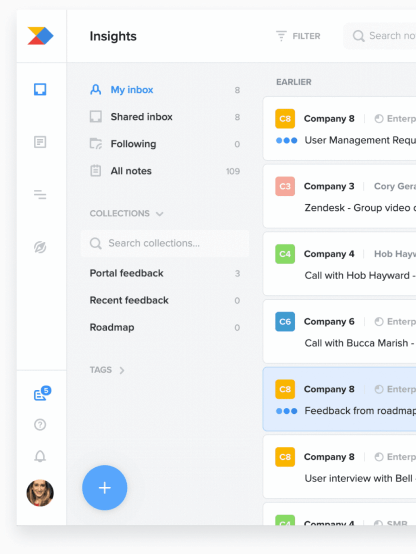Click the Company 3 name label

pyautogui.click(x=329, y=186)
